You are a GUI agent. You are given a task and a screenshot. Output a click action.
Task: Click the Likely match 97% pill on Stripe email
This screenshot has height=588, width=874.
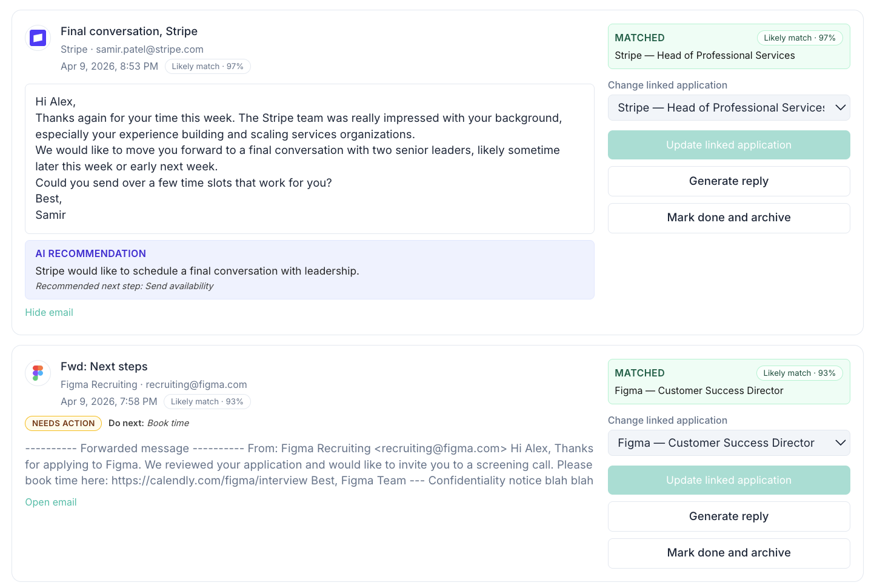click(207, 66)
